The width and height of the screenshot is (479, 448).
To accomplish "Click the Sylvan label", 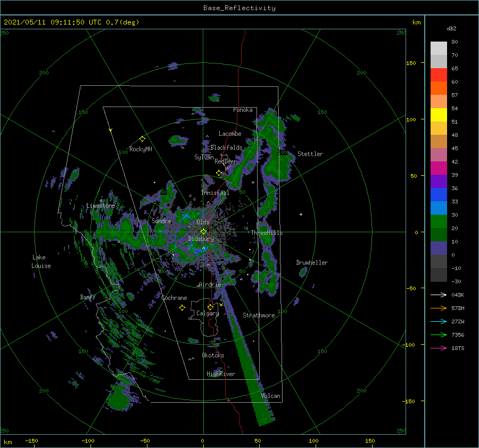I will [204, 157].
